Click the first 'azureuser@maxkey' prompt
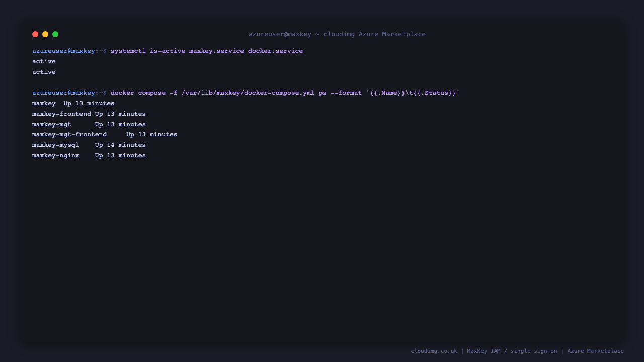 63,51
